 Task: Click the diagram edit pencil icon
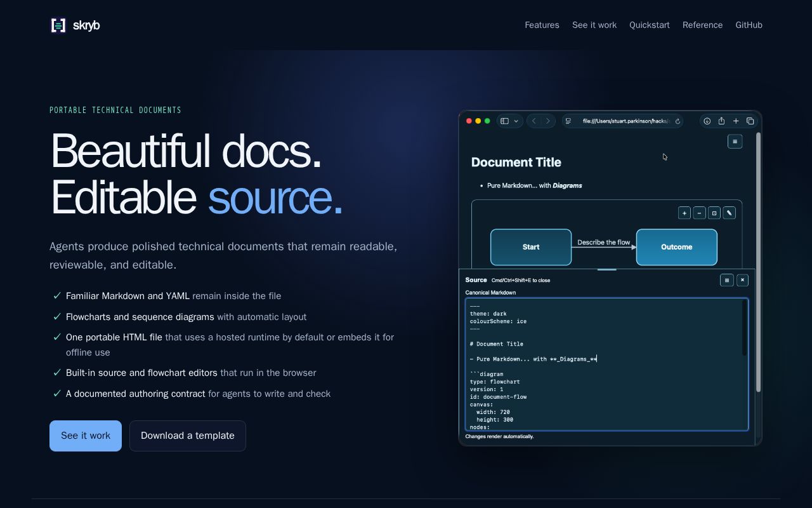click(x=730, y=213)
